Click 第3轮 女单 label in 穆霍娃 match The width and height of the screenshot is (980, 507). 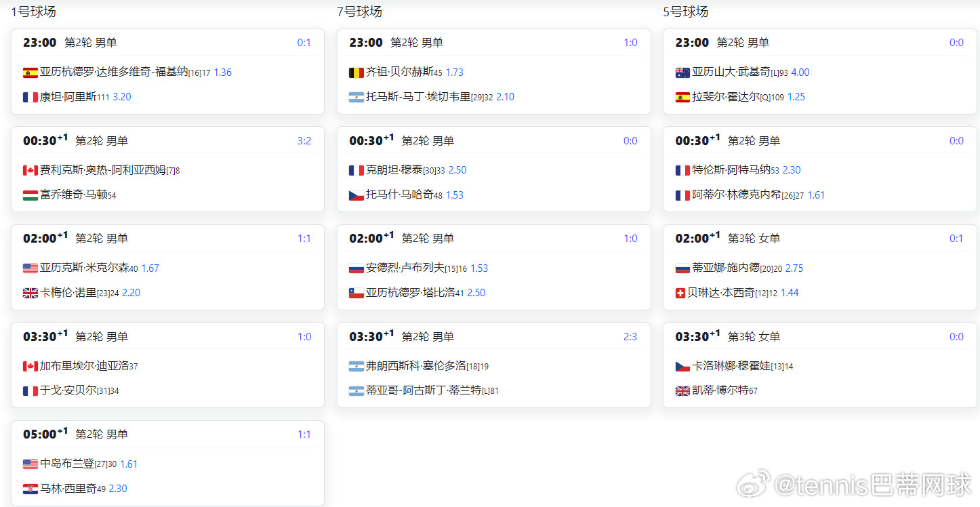point(754,337)
